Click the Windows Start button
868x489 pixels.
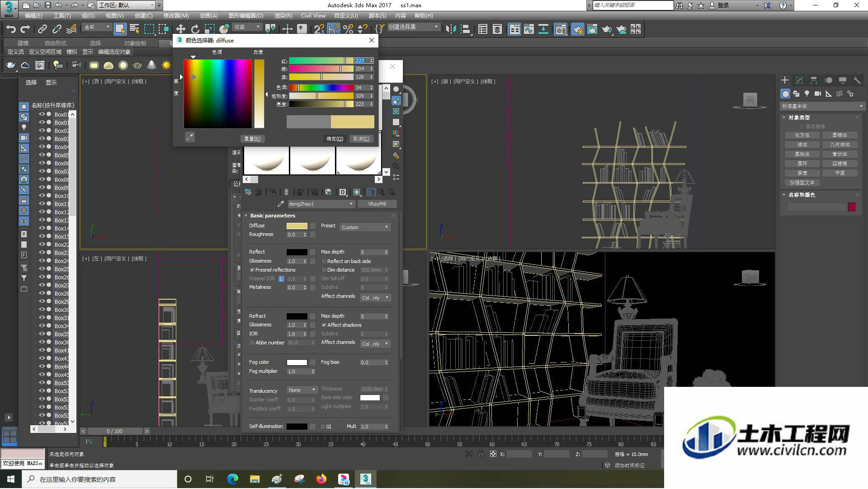(x=11, y=479)
